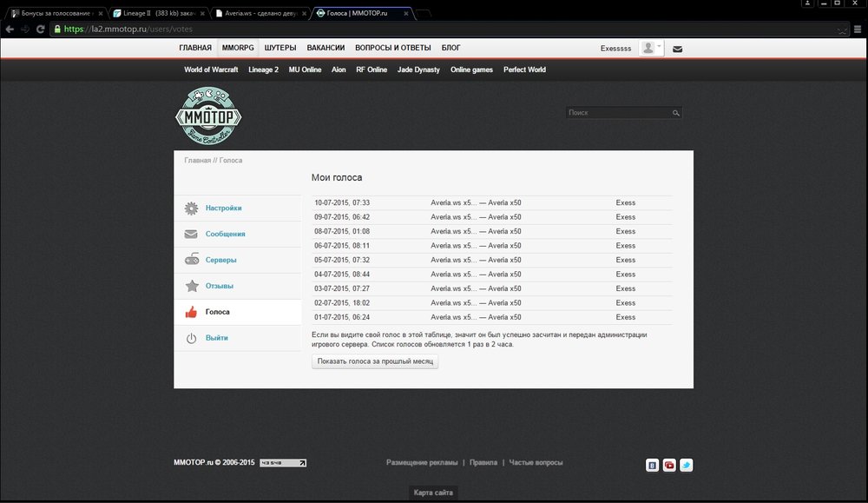Click the Карта сайта footer tab

click(433, 493)
